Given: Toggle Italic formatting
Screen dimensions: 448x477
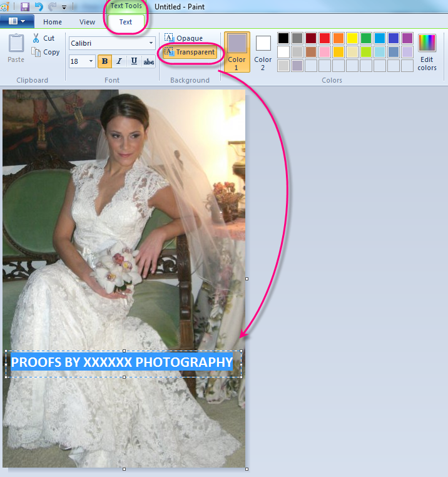Looking at the screenshot, I should click(x=120, y=61).
